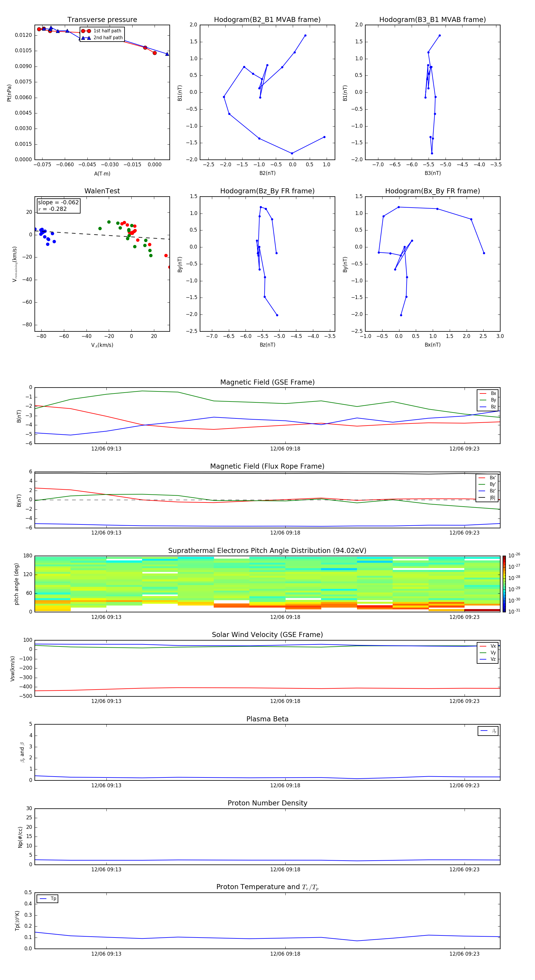Select the By entry in GSE magnetic legend
Viewport: 535px width, 980px height.
pyautogui.click(x=488, y=400)
